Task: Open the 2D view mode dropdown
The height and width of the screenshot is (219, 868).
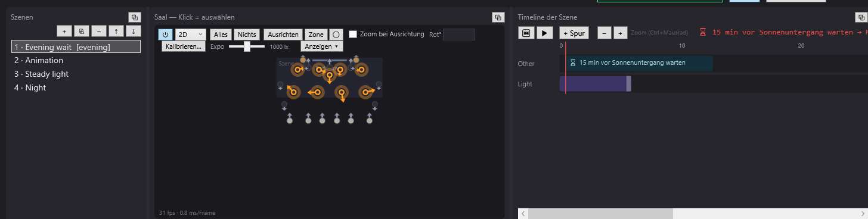Action: [190, 35]
